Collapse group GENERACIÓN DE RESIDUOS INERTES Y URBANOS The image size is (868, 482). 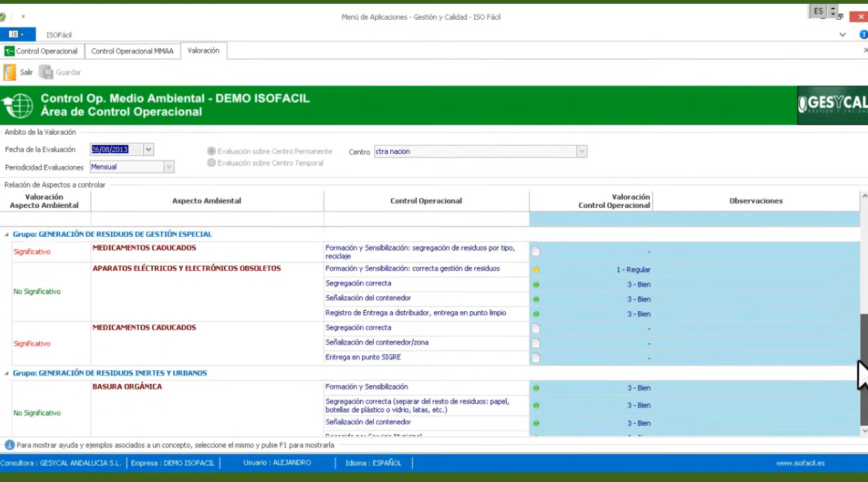(x=7, y=373)
